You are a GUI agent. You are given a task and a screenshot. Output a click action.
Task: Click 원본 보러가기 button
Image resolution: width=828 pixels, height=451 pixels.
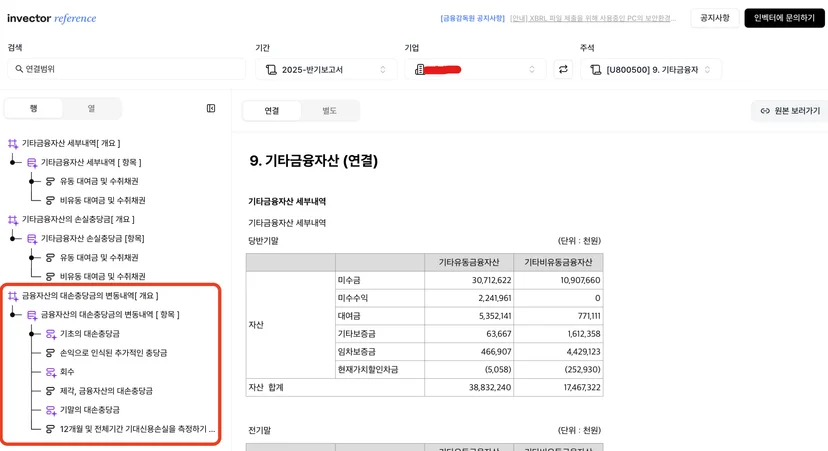[x=791, y=110]
